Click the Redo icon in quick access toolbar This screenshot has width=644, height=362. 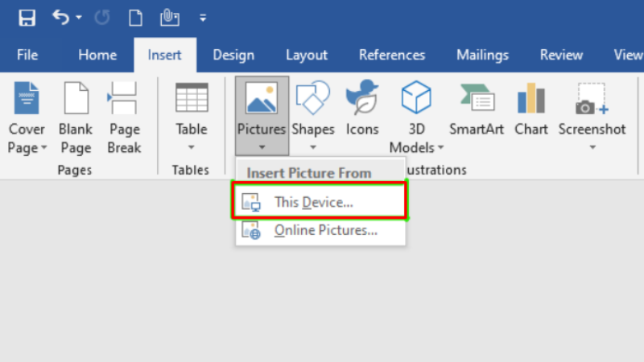[x=102, y=18]
